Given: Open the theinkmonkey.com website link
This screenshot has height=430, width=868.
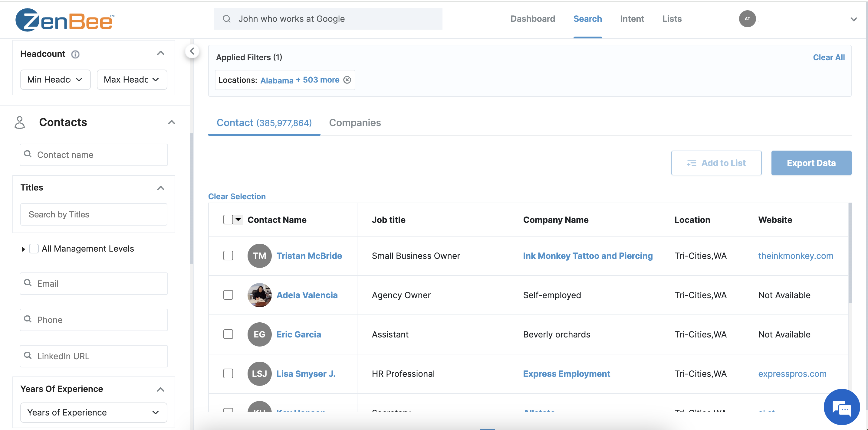Looking at the screenshot, I should (x=796, y=256).
